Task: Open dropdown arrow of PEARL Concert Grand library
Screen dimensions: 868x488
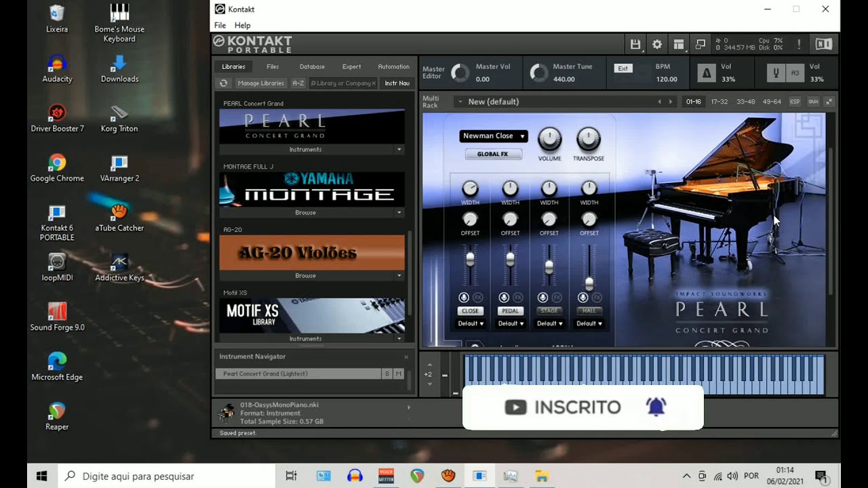Action: coord(399,149)
